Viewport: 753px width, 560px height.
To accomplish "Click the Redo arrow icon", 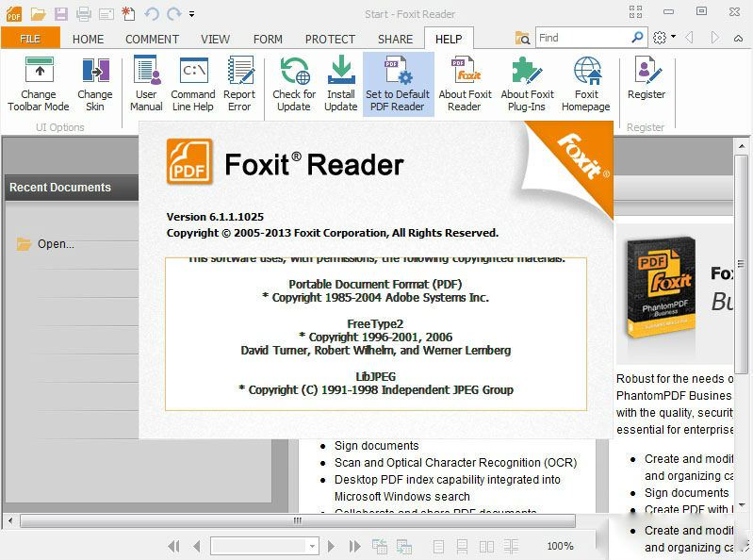I will pos(173,13).
